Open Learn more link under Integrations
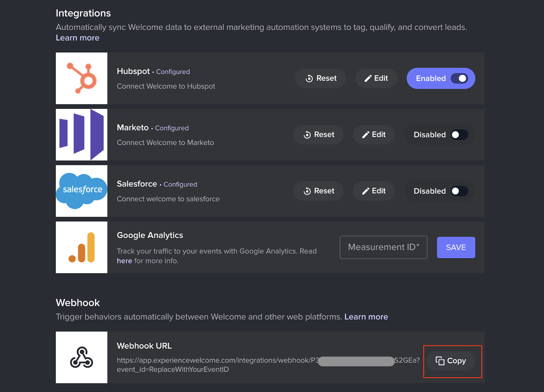Screen dimensions: 544x392 coord(78,38)
